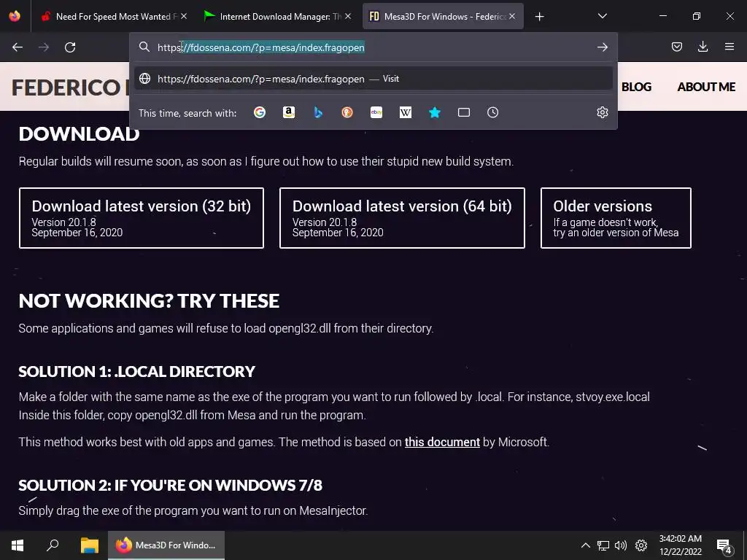Open File Explorer from taskbar
Screen dimensions: 747x560
[89, 545]
